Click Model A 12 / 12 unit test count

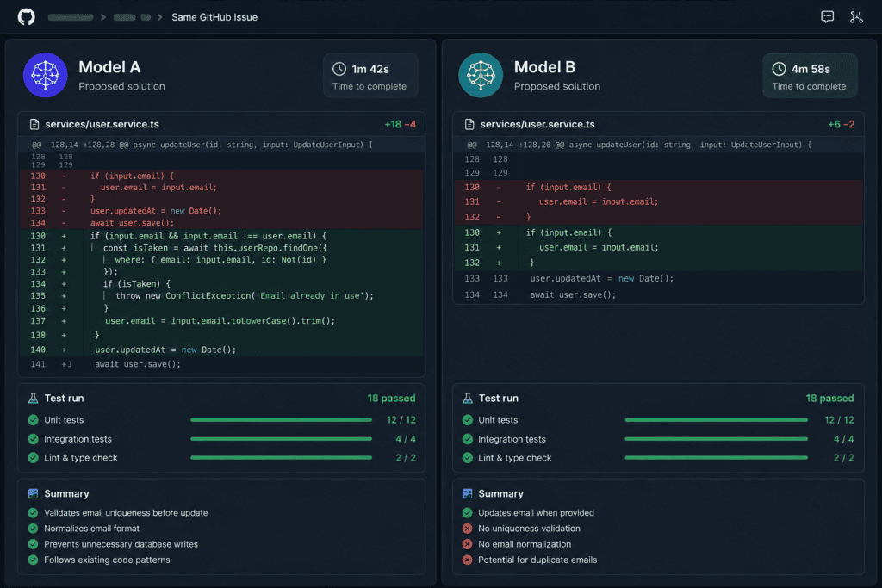click(x=401, y=420)
